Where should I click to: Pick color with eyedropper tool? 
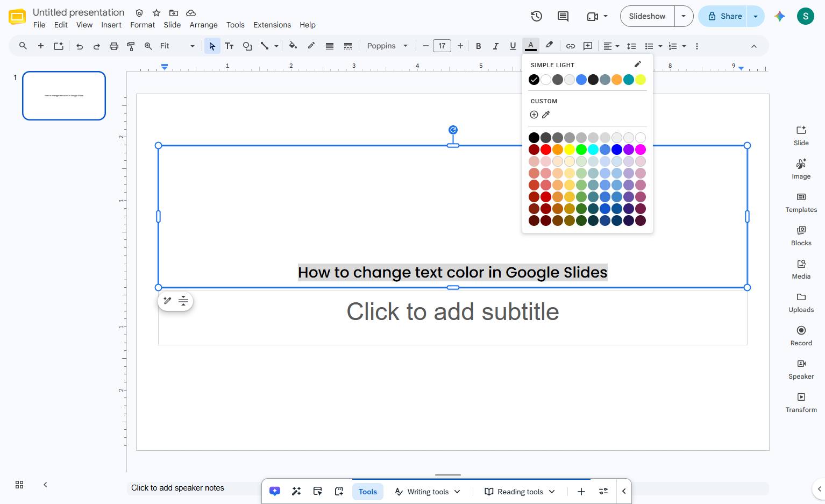coord(546,115)
